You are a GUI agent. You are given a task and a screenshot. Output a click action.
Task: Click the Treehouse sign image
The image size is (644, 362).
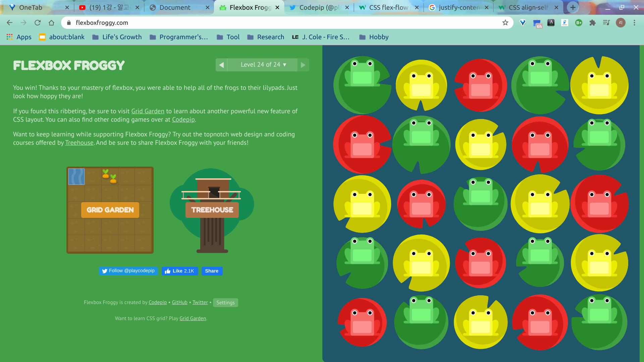click(212, 210)
